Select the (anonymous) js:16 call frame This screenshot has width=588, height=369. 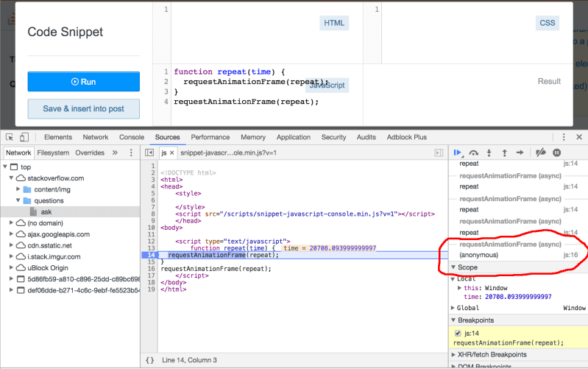tap(518, 256)
